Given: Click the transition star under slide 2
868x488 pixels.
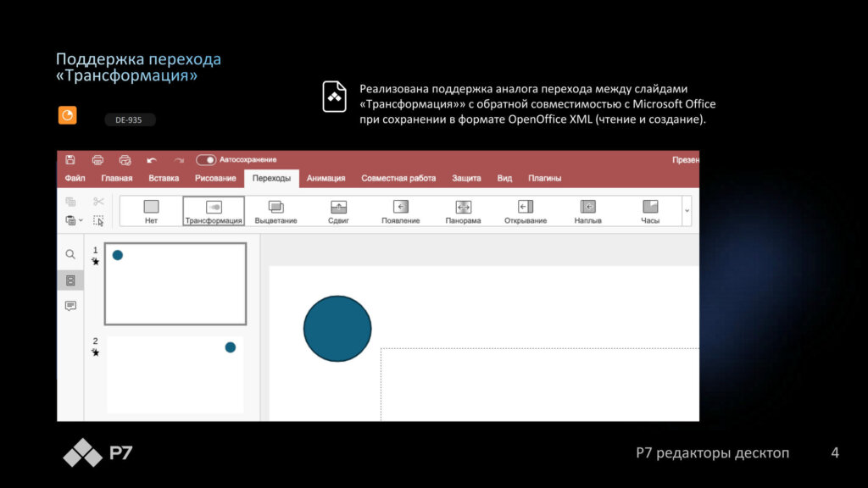Looking at the screenshot, I should click(x=96, y=352).
